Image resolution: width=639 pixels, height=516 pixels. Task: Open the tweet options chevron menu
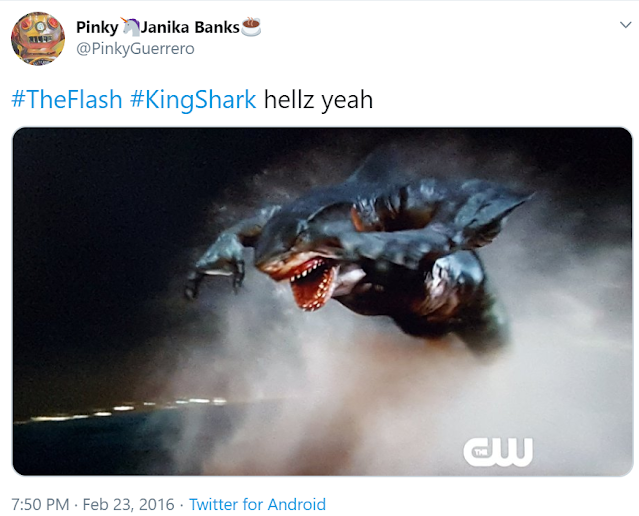point(625,25)
